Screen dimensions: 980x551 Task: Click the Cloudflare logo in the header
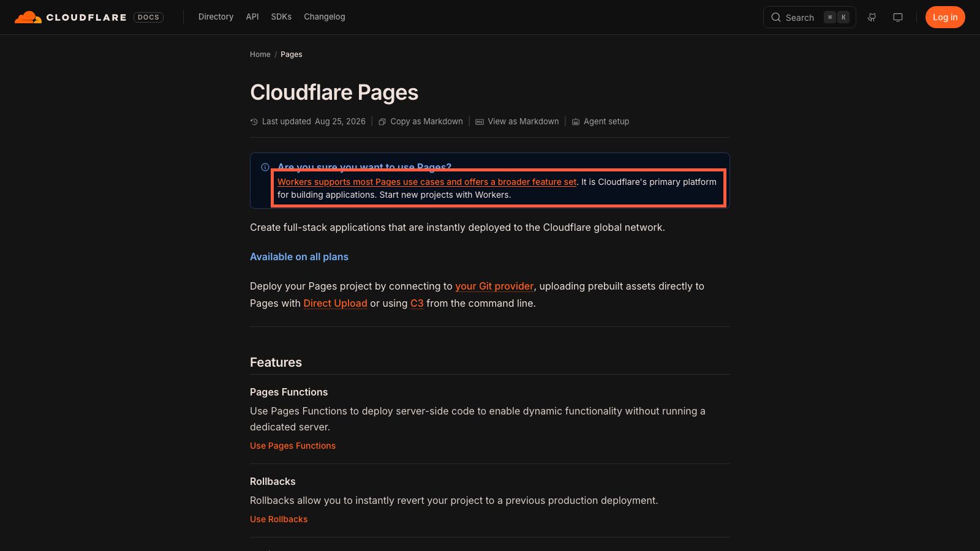(70, 17)
